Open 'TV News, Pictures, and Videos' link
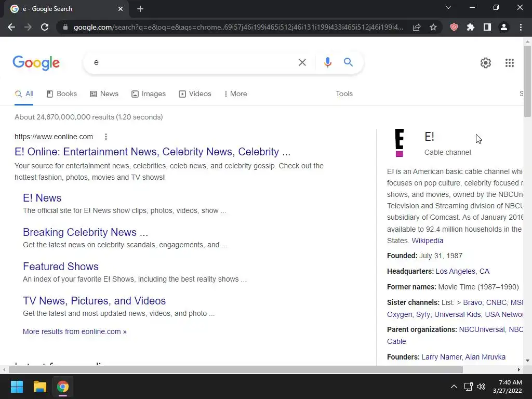This screenshot has height=399, width=532. coord(95,301)
